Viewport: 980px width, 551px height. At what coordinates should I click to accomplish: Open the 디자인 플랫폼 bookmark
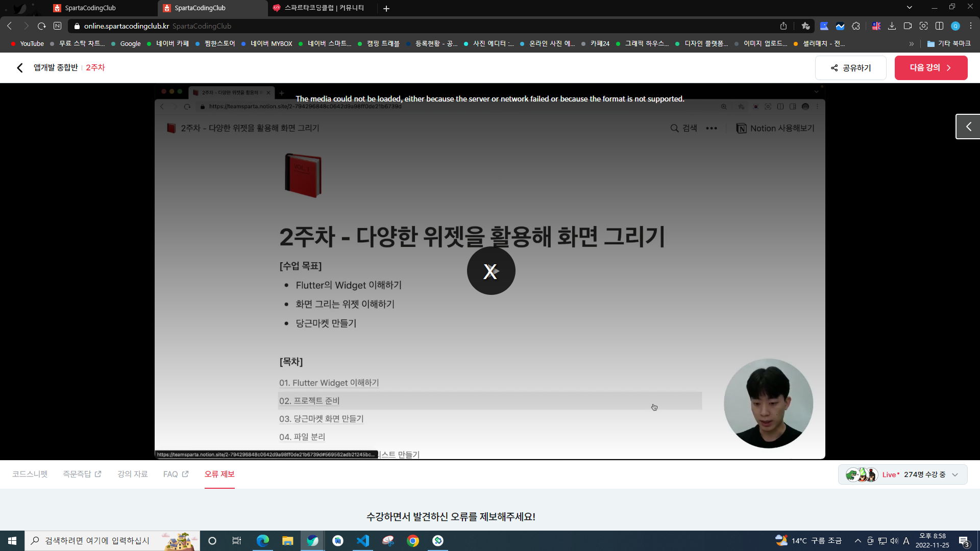pos(702,44)
